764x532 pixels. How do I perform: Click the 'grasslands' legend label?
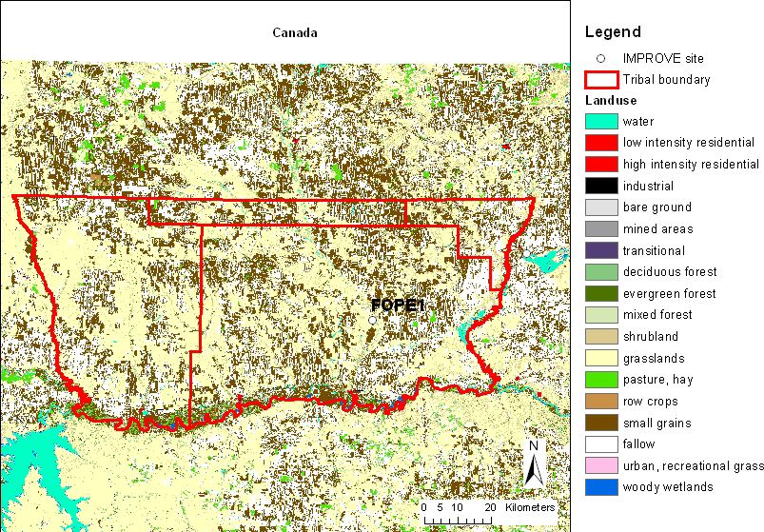point(654,359)
